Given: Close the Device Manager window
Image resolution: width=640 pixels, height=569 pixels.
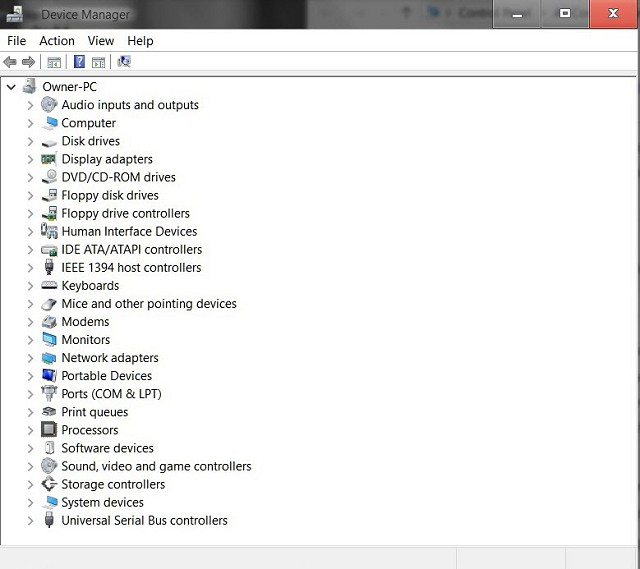Looking at the screenshot, I should click(x=613, y=14).
